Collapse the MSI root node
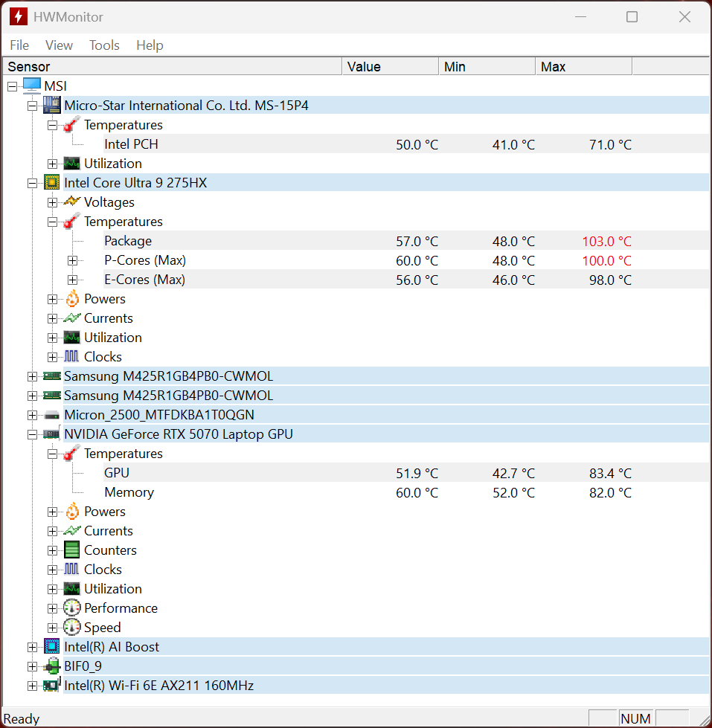The height and width of the screenshot is (728, 712). point(13,86)
